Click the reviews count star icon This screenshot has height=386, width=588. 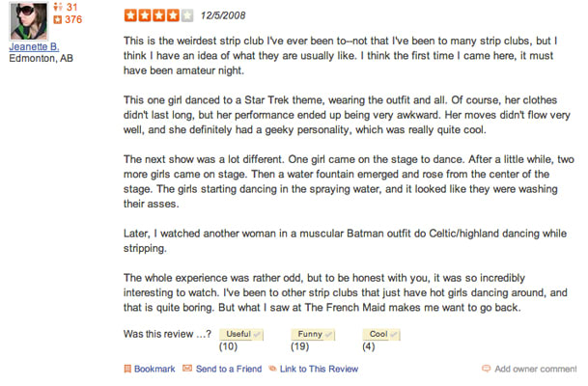click(x=57, y=19)
